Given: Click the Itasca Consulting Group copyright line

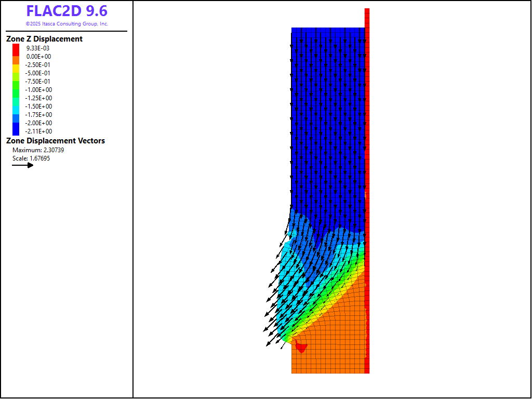Looking at the screenshot, I should tap(66, 24).
